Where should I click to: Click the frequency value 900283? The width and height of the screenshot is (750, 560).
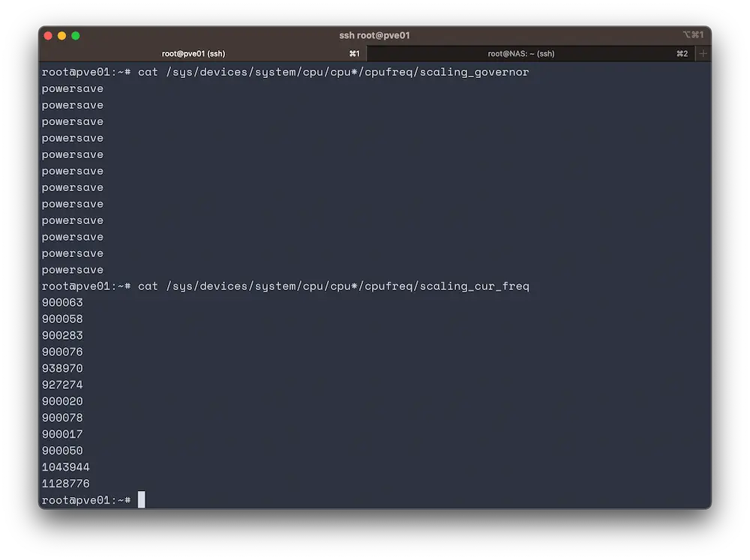(62, 335)
